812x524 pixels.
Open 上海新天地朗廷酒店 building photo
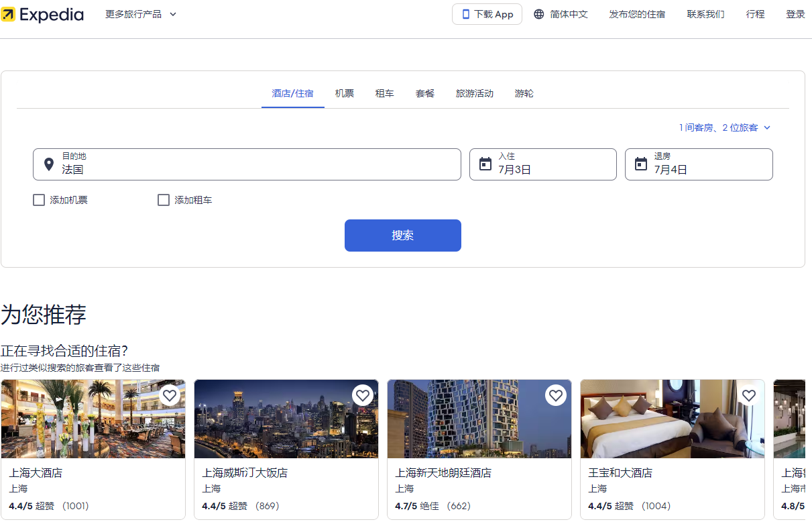pyautogui.click(x=479, y=419)
